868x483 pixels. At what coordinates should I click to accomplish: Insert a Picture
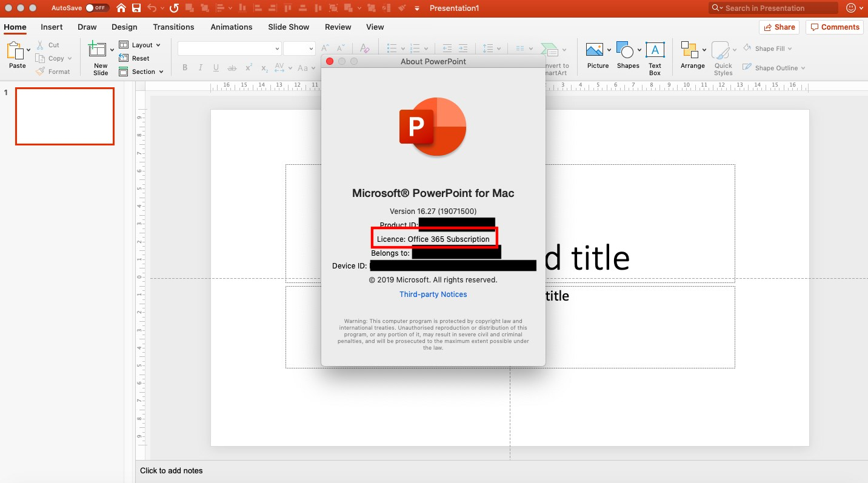point(598,56)
